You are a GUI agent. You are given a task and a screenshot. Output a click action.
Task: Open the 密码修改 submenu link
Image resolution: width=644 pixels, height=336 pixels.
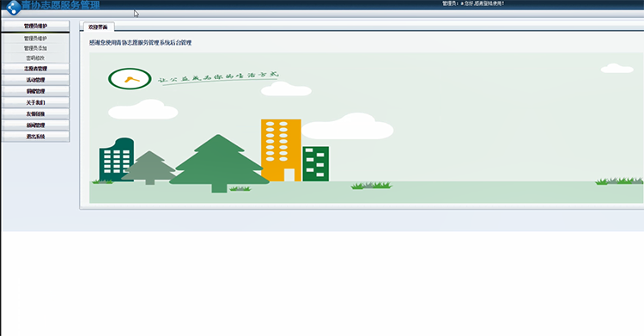[x=35, y=58]
